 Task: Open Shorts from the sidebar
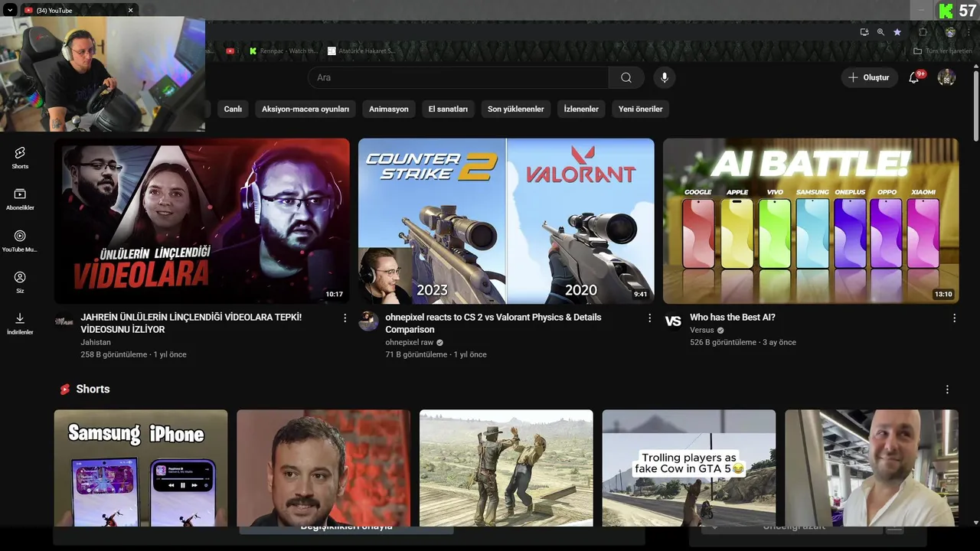click(x=20, y=158)
